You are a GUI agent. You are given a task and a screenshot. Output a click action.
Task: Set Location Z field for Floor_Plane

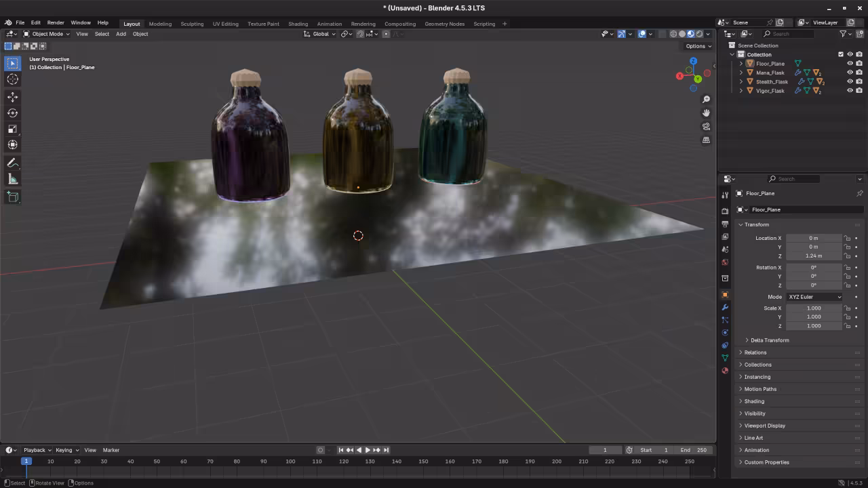click(814, 256)
